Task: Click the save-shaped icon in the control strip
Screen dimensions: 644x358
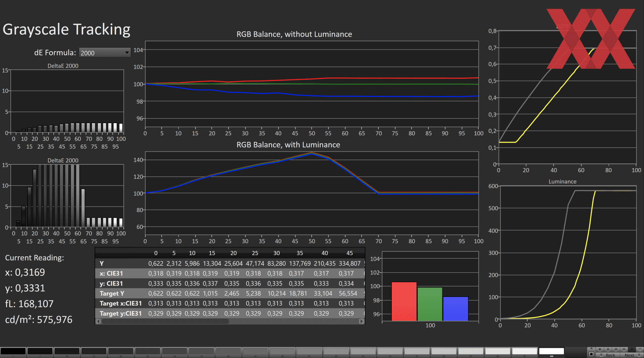Action: tap(616, 350)
